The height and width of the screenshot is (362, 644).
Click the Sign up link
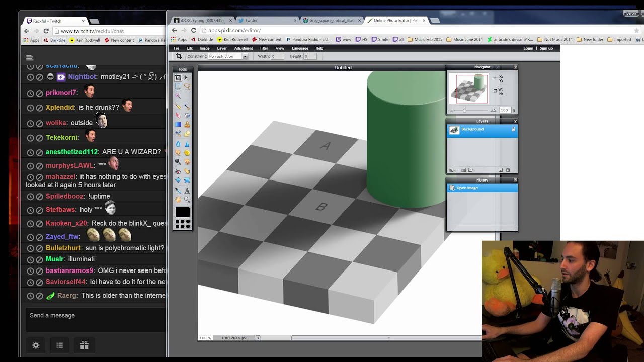(x=546, y=48)
